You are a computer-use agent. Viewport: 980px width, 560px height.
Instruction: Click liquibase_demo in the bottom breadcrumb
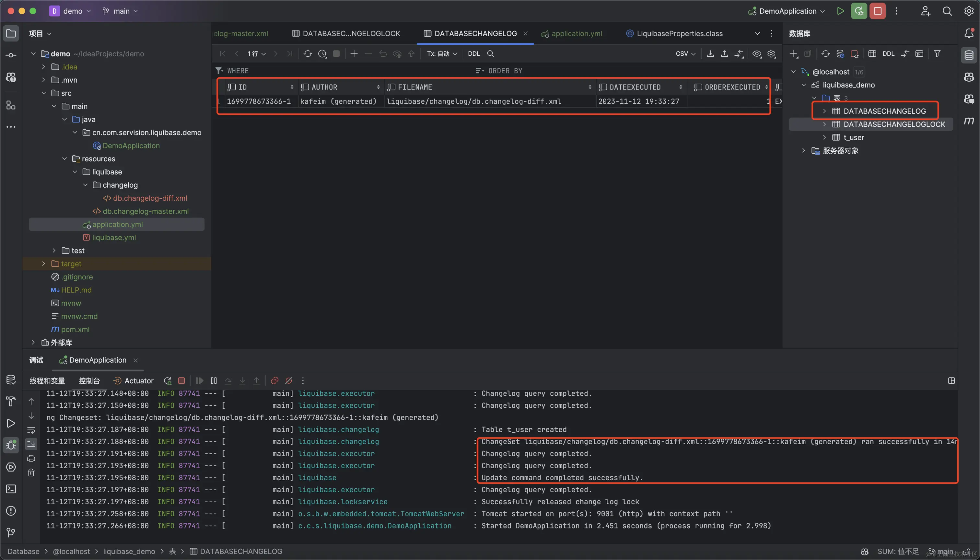point(129,552)
